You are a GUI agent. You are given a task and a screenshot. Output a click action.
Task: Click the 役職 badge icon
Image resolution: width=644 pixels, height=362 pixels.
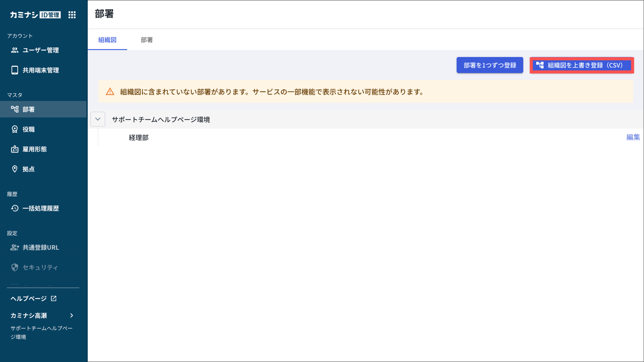(x=14, y=129)
